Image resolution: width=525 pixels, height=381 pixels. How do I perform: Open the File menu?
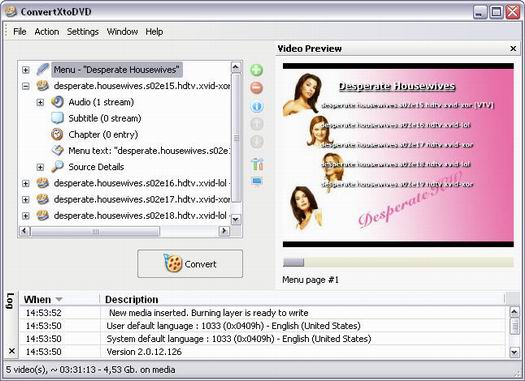(x=19, y=31)
